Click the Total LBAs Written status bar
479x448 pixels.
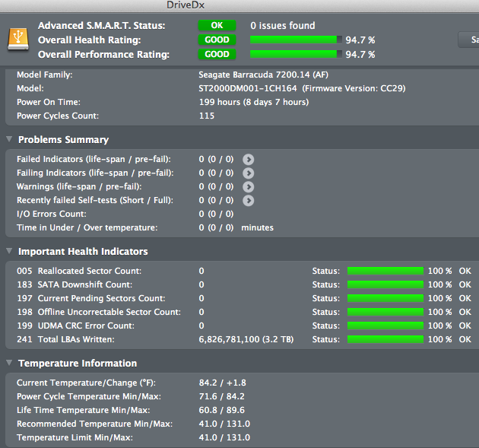(x=385, y=339)
